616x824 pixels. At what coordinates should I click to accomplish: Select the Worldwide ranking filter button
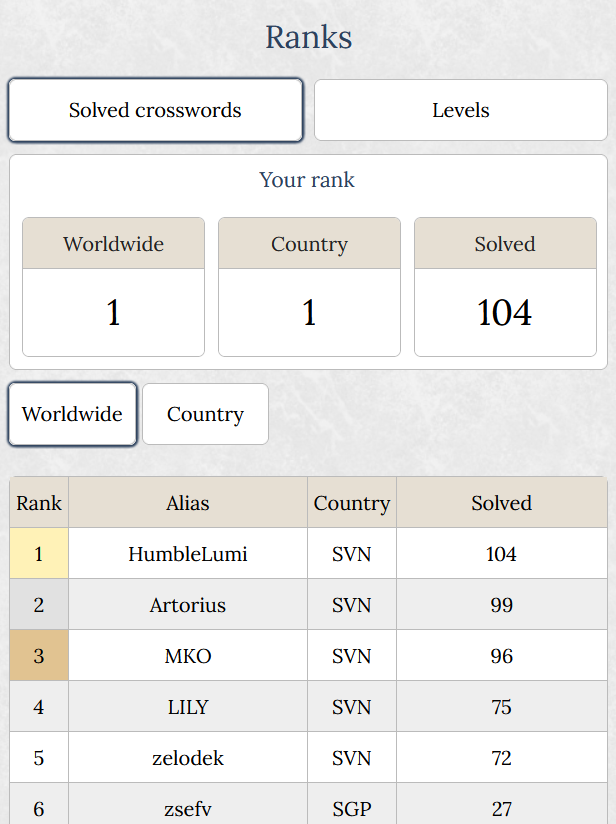pyautogui.click(x=72, y=414)
